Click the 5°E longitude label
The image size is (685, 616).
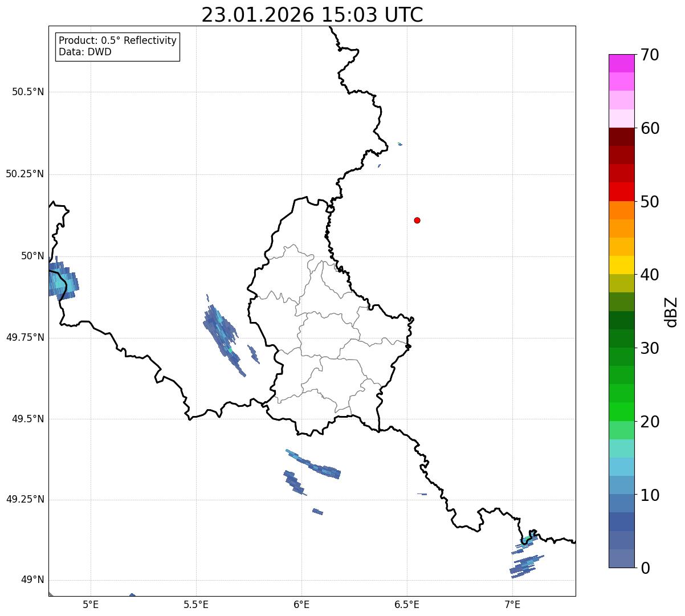click(91, 605)
